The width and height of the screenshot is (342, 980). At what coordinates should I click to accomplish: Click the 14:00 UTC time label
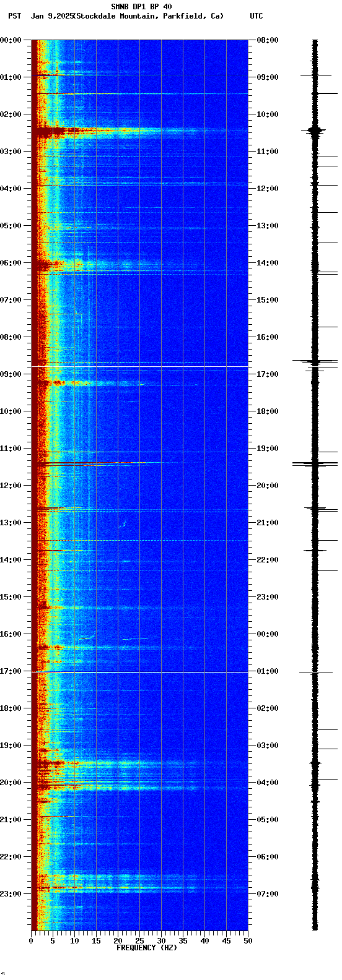(268, 263)
